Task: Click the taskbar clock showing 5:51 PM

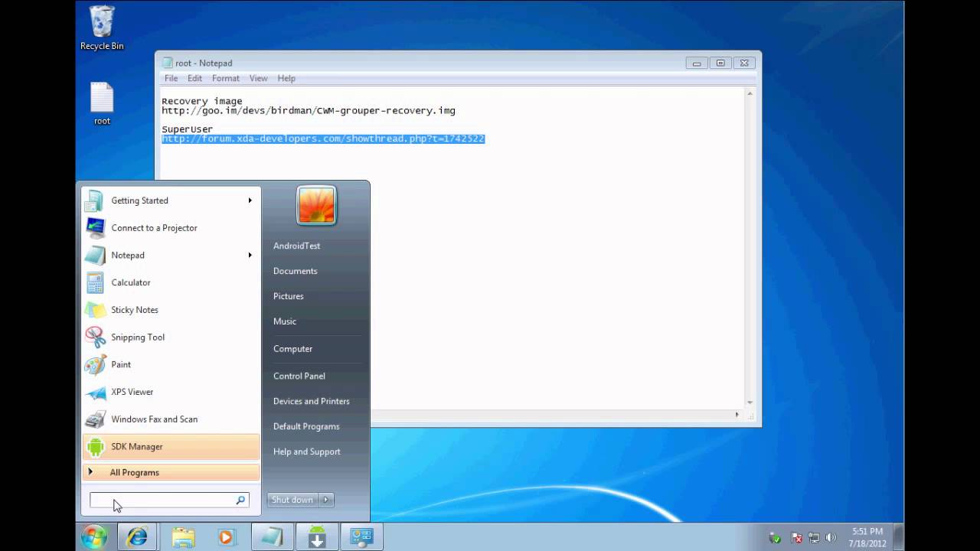Action: (867, 537)
